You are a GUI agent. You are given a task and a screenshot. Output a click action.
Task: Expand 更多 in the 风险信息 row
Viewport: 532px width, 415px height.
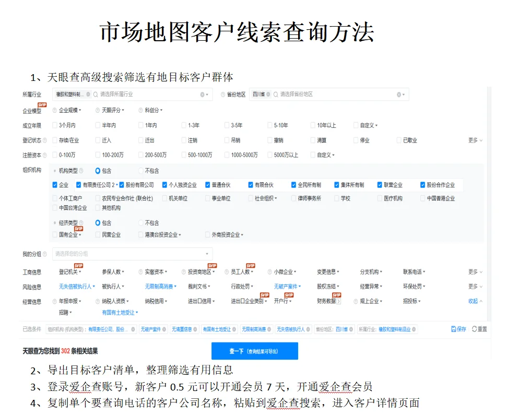[475, 287]
